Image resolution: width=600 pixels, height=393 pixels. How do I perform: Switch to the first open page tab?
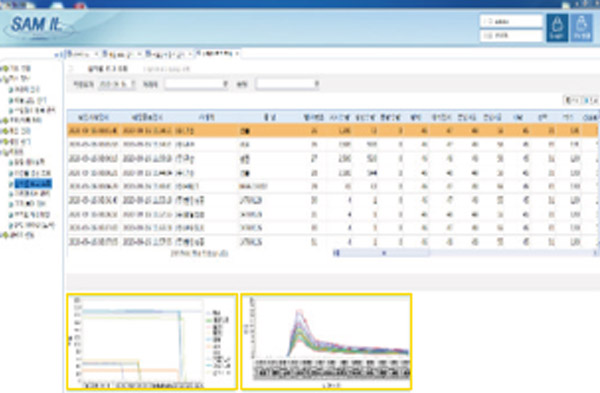[x=79, y=54]
